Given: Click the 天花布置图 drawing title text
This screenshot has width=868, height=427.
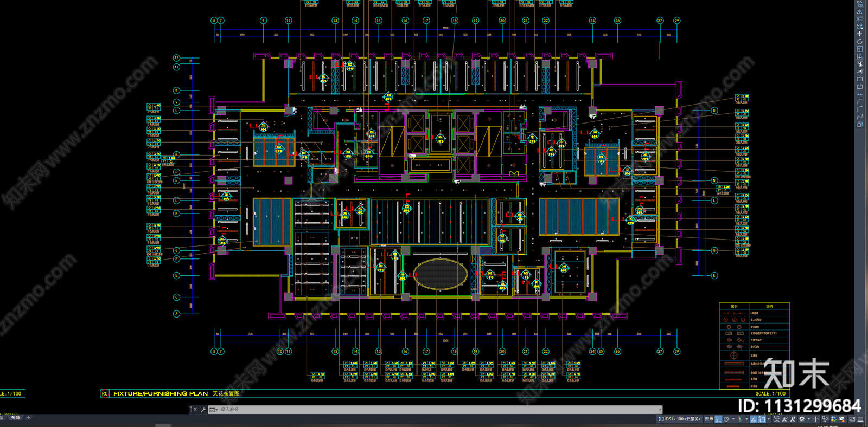Looking at the screenshot, I should 226,394.
